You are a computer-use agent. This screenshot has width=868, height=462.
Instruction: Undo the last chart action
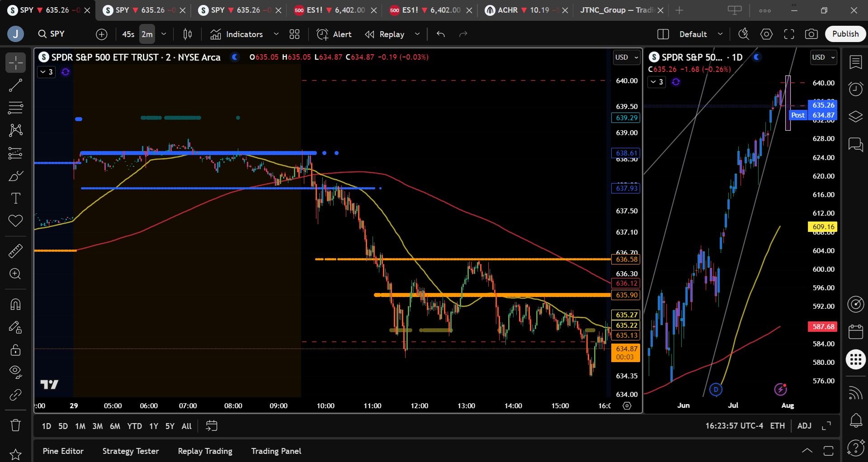(441, 34)
